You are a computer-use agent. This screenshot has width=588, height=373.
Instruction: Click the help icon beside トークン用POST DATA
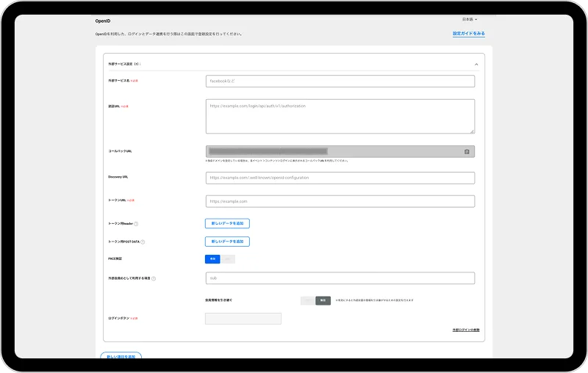(143, 242)
